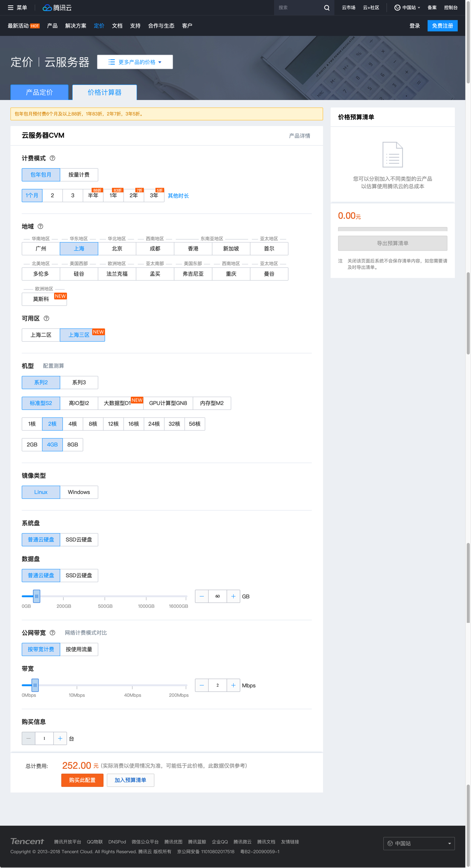This screenshot has width=471, height=868.
Task: Select 按使用流量 bandwidth billing
Action: (x=79, y=649)
